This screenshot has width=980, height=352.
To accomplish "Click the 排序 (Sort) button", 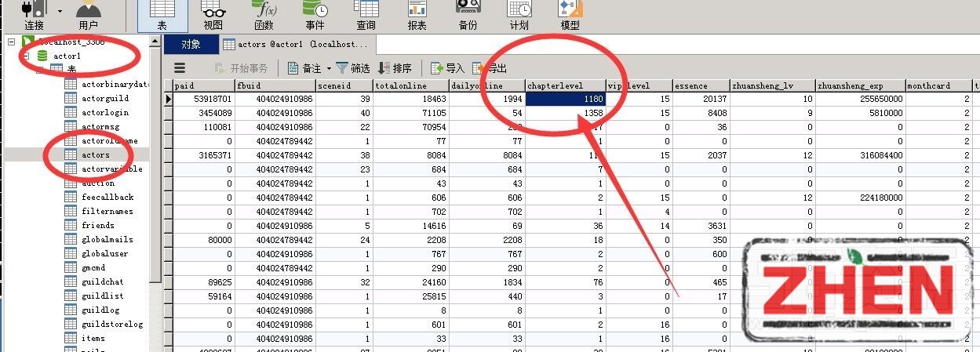I will click(395, 68).
